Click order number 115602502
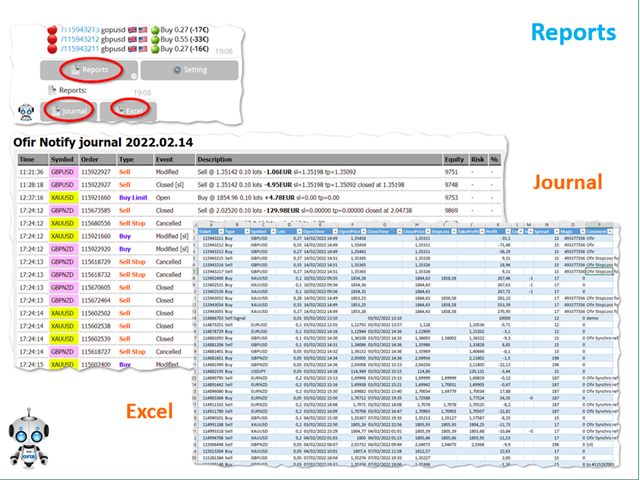 coord(96,313)
